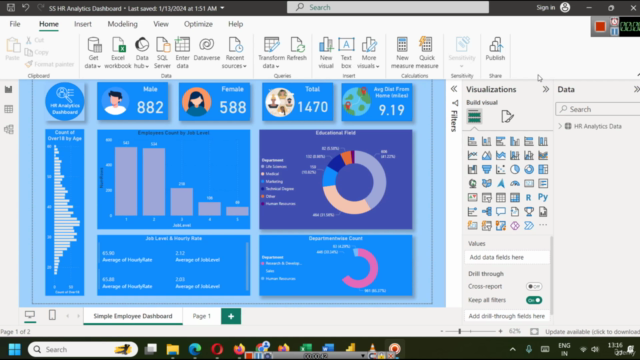This screenshot has height=360, width=640.
Task: Switch to Build visual fields tab
Action: click(x=474, y=117)
